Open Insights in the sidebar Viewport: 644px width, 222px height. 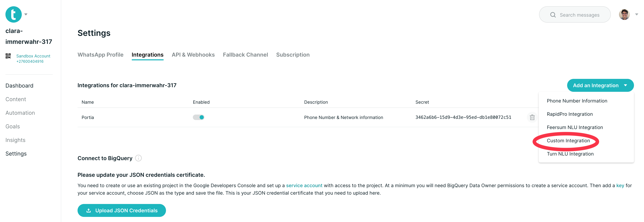tap(15, 140)
